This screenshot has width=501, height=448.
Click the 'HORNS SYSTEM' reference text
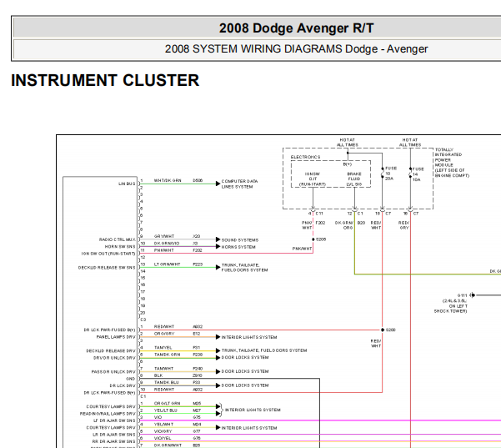tap(238, 247)
